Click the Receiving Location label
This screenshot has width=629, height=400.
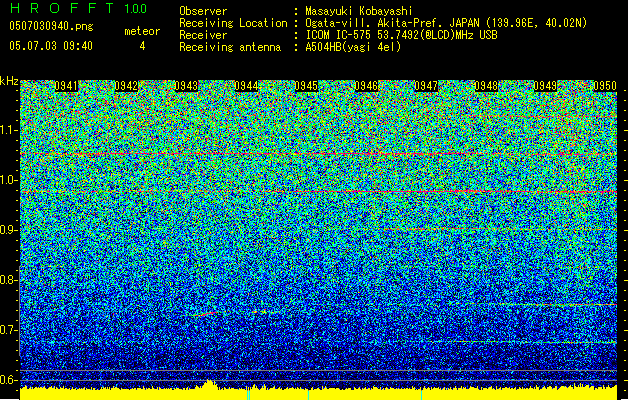click(x=233, y=23)
